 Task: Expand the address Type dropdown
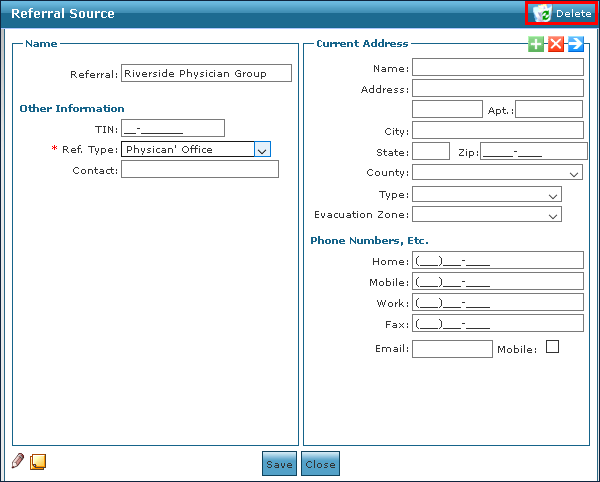point(553,194)
